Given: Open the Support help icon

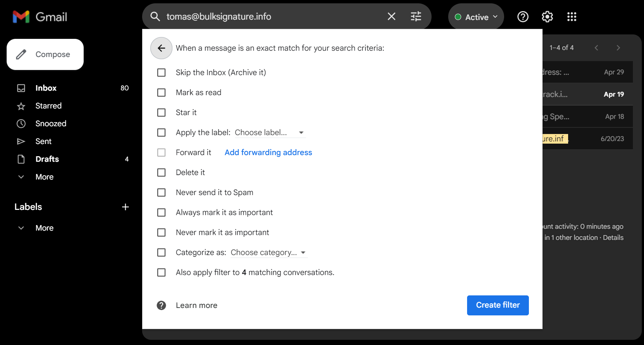Looking at the screenshot, I should click(523, 17).
